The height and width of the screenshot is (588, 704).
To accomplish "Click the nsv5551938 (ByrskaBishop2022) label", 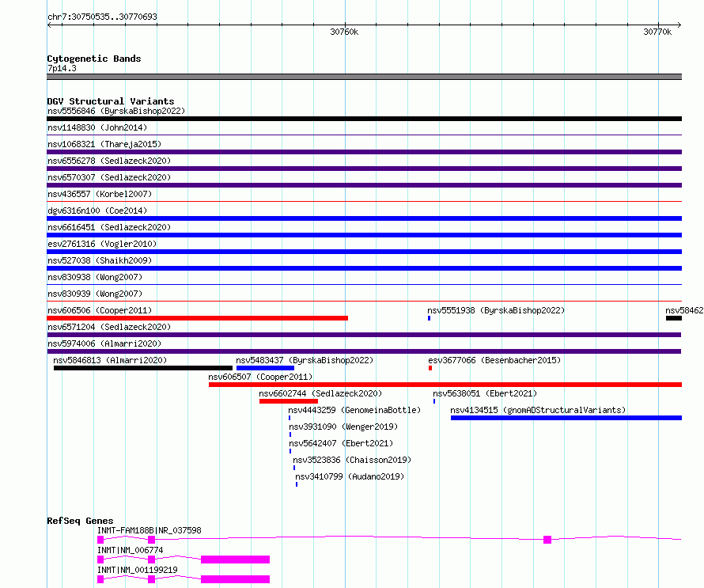I will click(x=496, y=310).
